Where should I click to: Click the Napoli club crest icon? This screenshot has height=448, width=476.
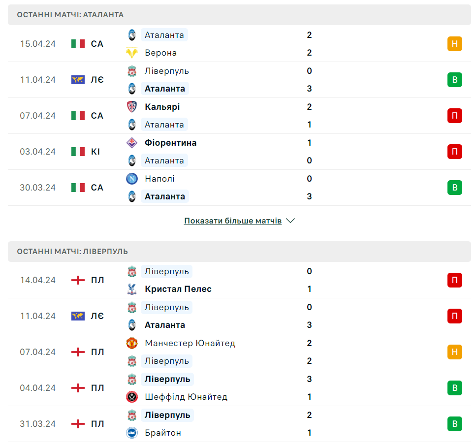click(x=131, y=179)
